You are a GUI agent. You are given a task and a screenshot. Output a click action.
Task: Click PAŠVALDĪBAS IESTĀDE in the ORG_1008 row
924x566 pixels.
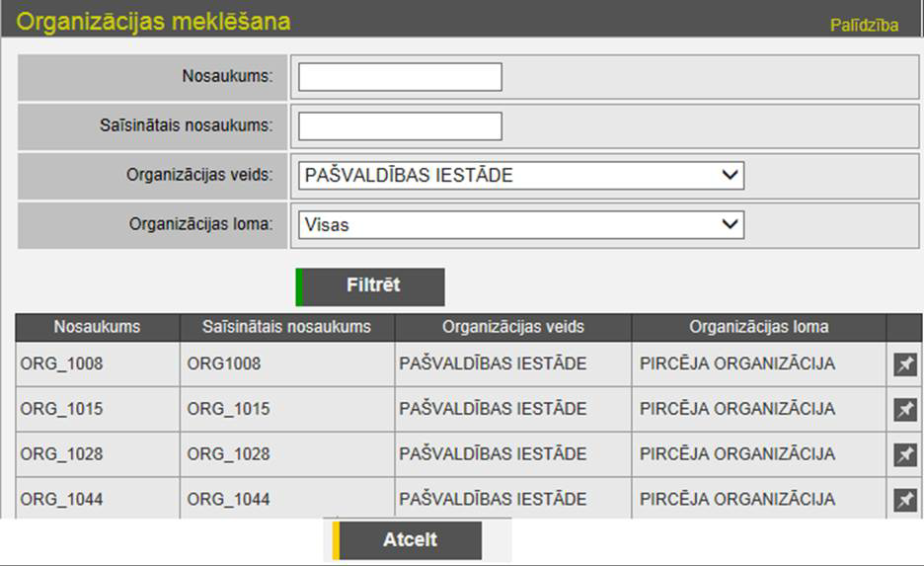493,364
